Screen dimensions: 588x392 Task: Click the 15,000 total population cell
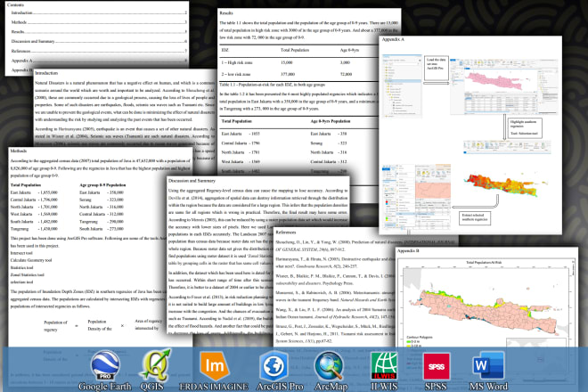point(287,62)
